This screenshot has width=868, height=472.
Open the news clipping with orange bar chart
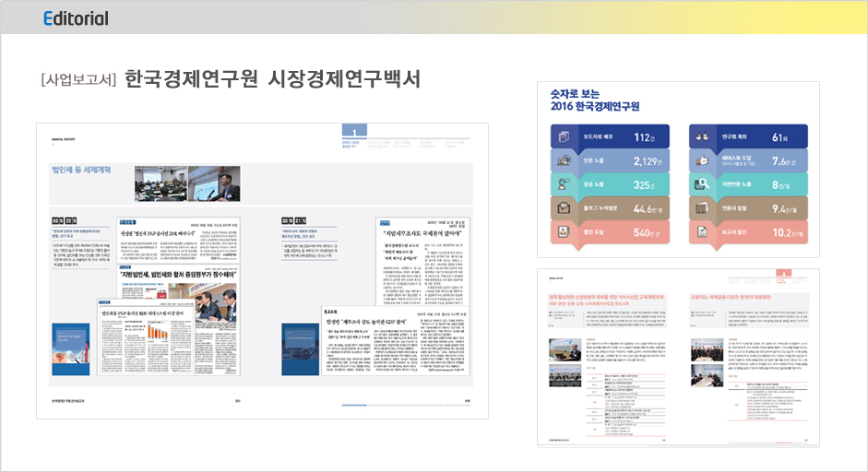[x=146, y=337]
